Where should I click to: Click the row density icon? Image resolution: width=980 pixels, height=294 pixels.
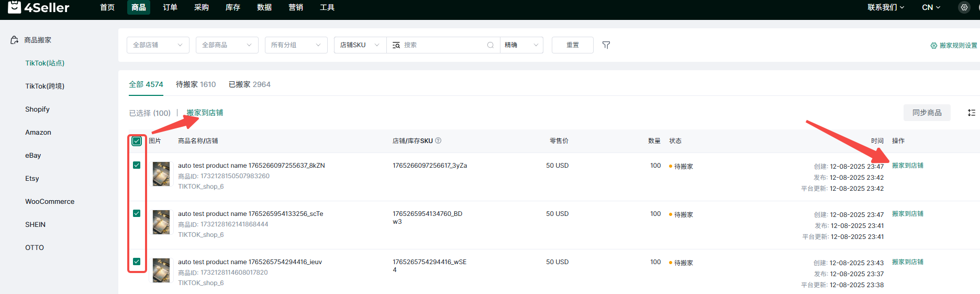(971, 113)
